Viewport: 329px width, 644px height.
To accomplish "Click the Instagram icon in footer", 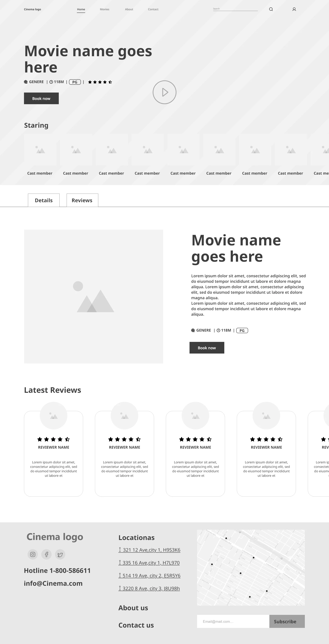I will [x=33, y=555].
